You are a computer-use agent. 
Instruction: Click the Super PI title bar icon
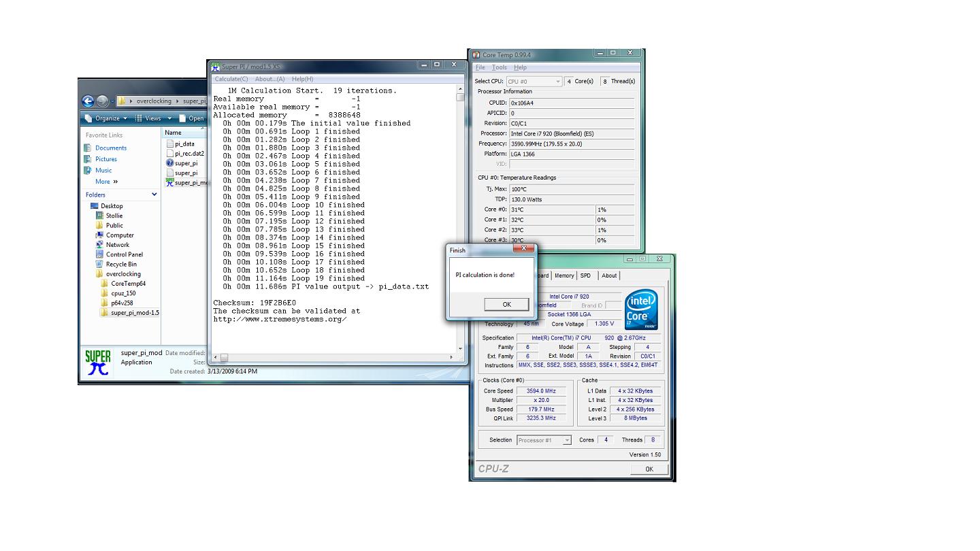tap(216, 67)
